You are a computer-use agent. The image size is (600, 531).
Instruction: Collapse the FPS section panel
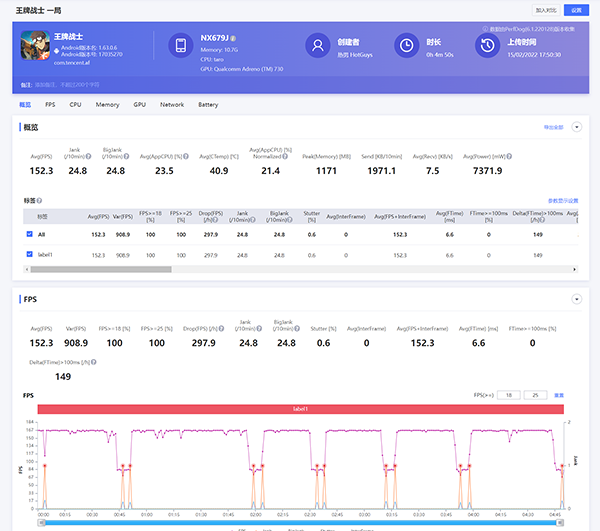(x=576, y=299)
